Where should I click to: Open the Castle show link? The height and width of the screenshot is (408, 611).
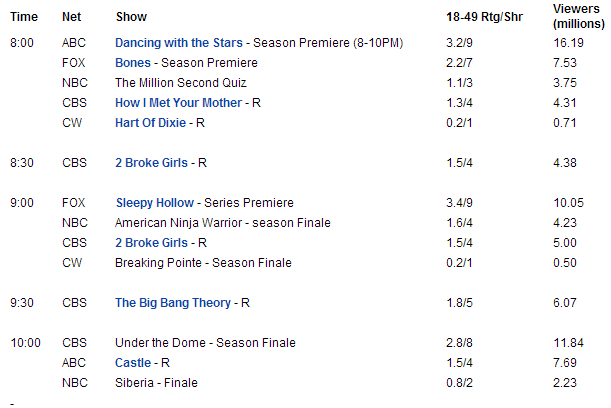(x=133, y=363)
